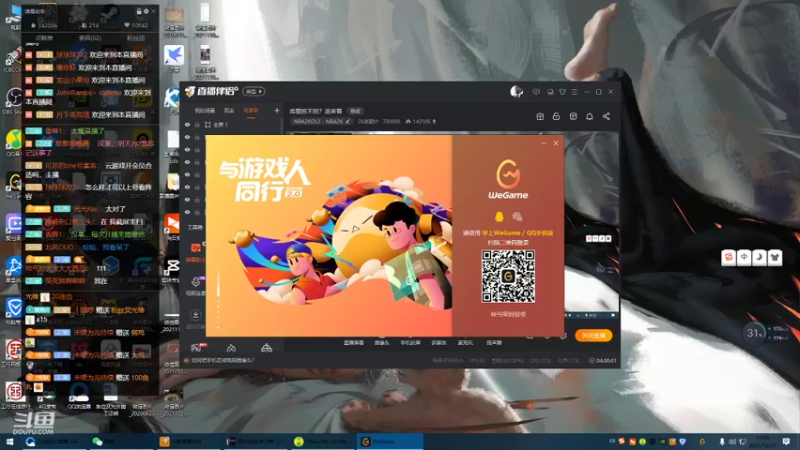Click the shirt skin icon in 直播伴侣 title bar
Viewport: 800px width, 450px height.
pos(562,92)
